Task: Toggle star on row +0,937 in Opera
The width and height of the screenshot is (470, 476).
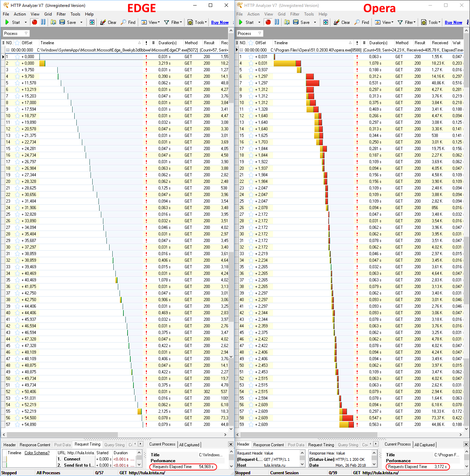Action: (x=251, y=70)
